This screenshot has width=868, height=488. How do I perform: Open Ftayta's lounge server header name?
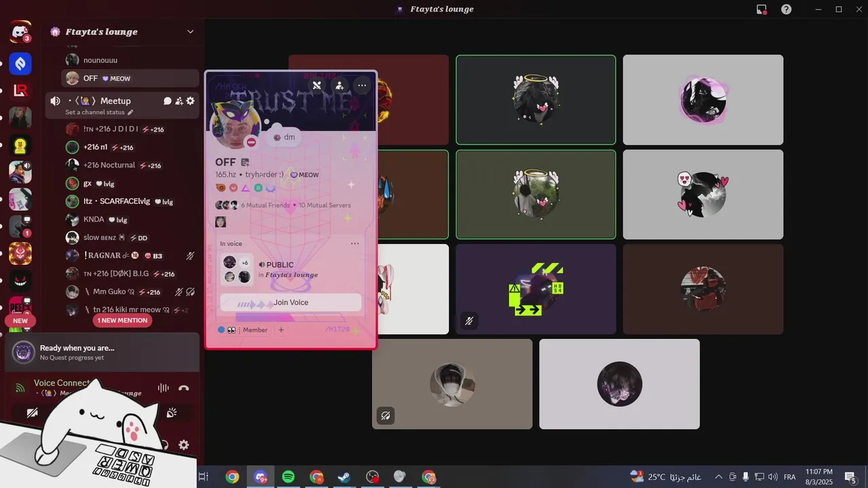click(102, 32)
